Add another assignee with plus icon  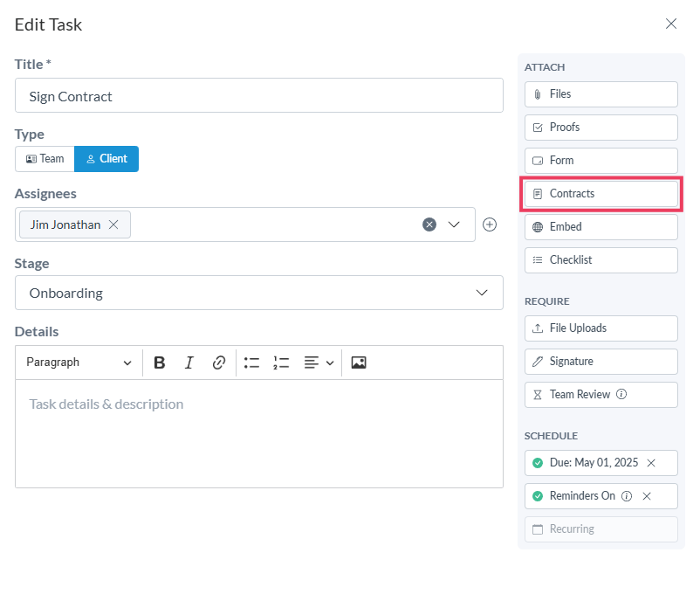(490, 224)
